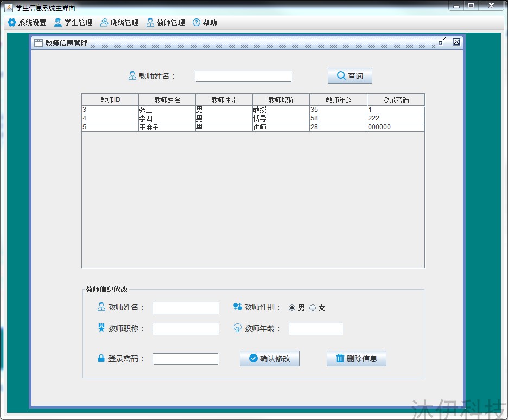Click the 教师年龄 column header
The image size is (508, 420).
coord(339,100)
